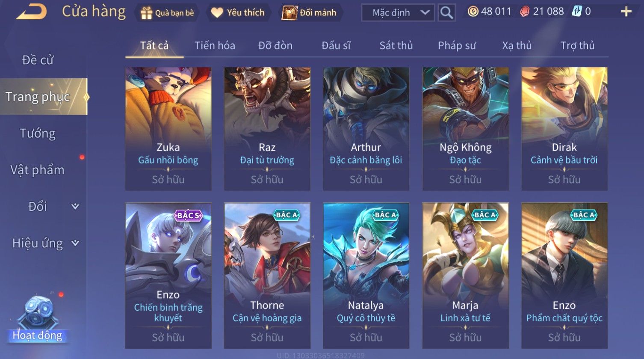The height and width of the screenshot is (359, 644).
Task: Switch to the Sát thủ tab
Action: 396,45
